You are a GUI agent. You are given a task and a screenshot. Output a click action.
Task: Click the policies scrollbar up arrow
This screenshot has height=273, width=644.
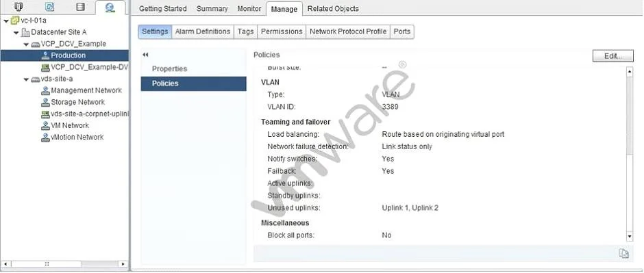click(x=630, y=71)
